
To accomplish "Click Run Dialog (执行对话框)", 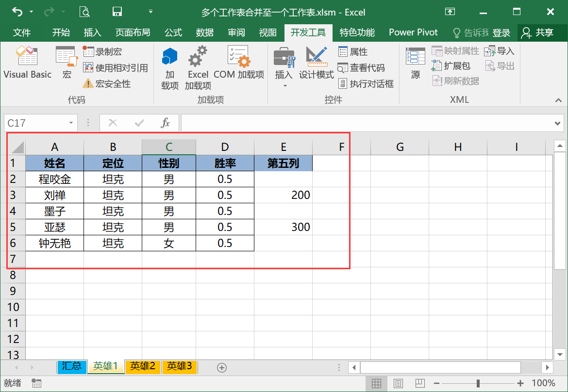I will pos(366,83).
